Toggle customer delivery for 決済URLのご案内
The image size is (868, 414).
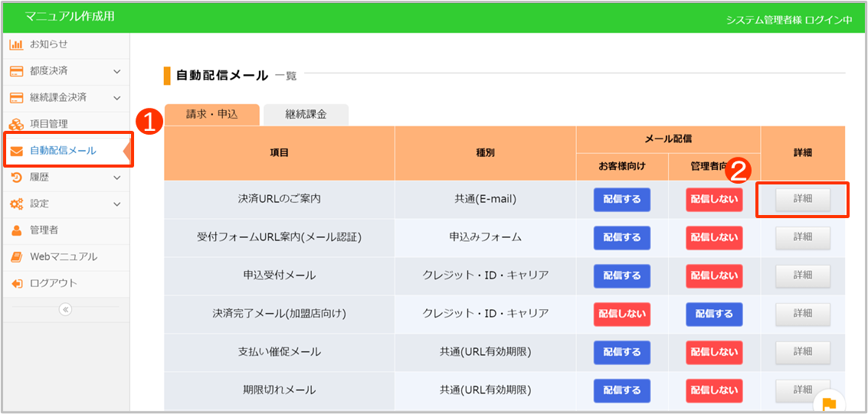point(621,199)
